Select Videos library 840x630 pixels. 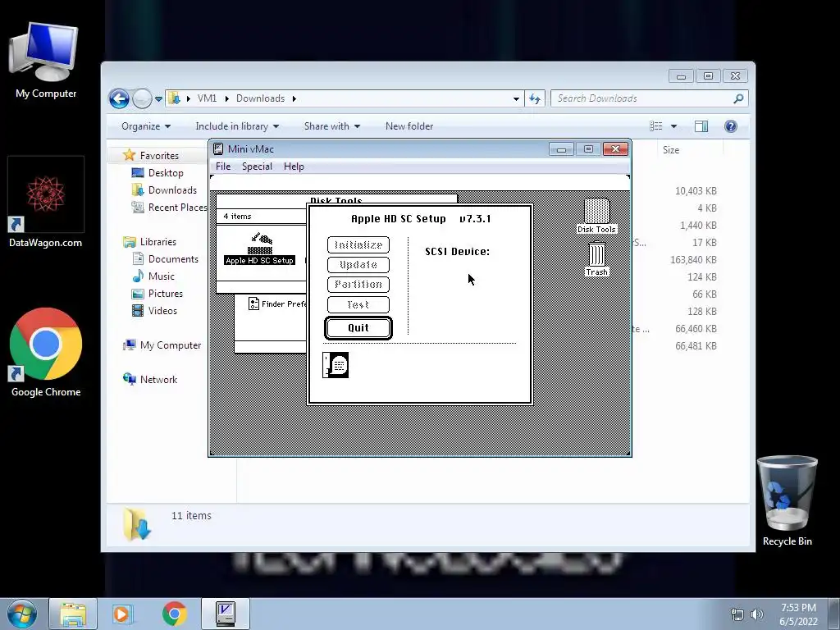(162, 311)
